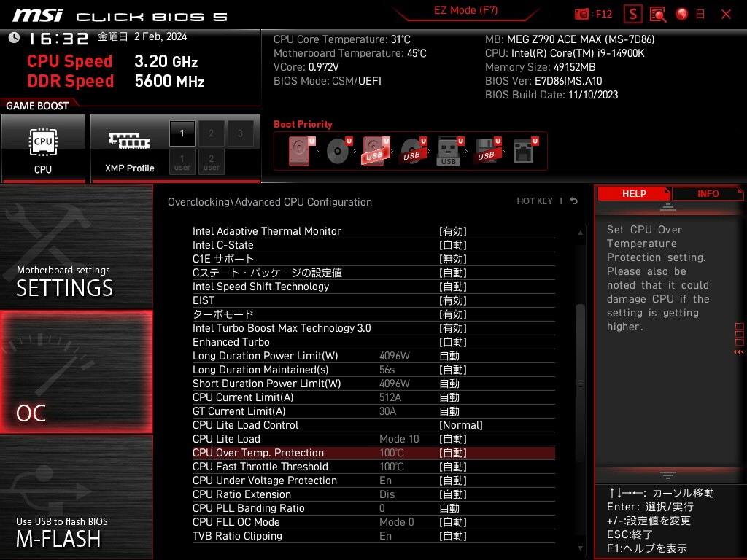
Task: Open CPU Fast Throttle Threshold option
Action: [x=373, y=467]
